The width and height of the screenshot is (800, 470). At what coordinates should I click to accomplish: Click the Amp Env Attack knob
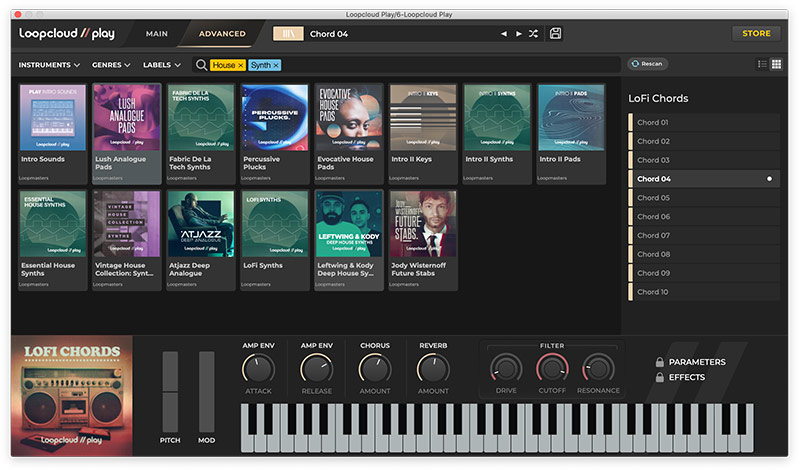pos(258,369)
